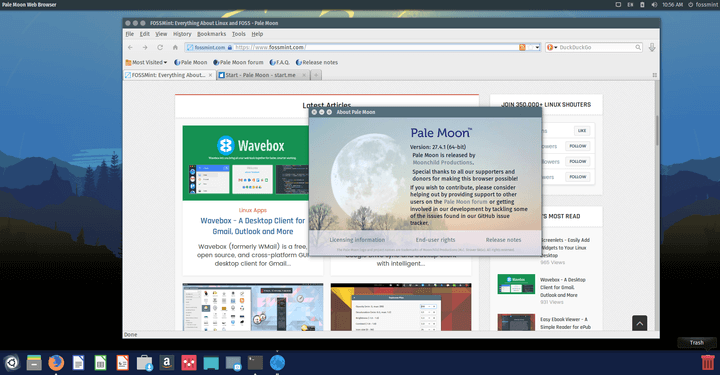Open the Wavebox thumbnail in Most Read sidebar
This screenshot has width=720, height=375.
tap(516, 284)
